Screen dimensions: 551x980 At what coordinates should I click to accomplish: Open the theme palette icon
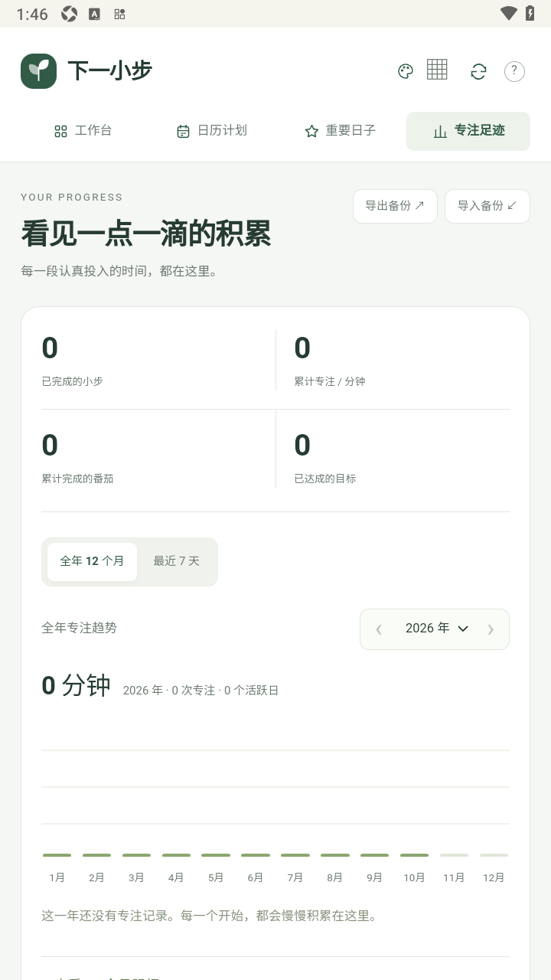pos(406,71)
